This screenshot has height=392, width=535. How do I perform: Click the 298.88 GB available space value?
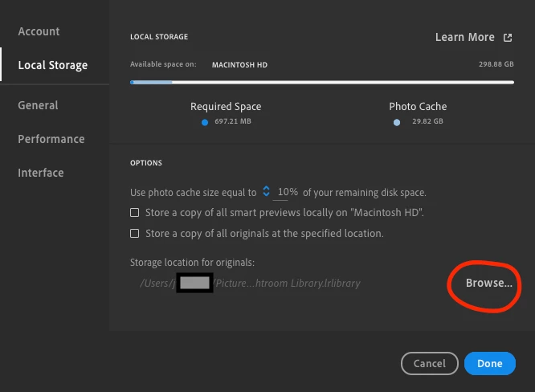(496, 64)
